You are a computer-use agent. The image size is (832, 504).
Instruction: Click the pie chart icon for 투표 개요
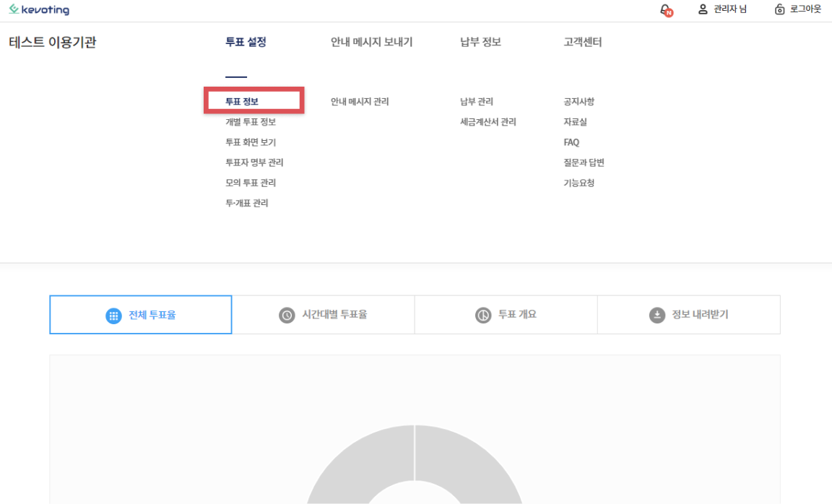tap(483, 316)
